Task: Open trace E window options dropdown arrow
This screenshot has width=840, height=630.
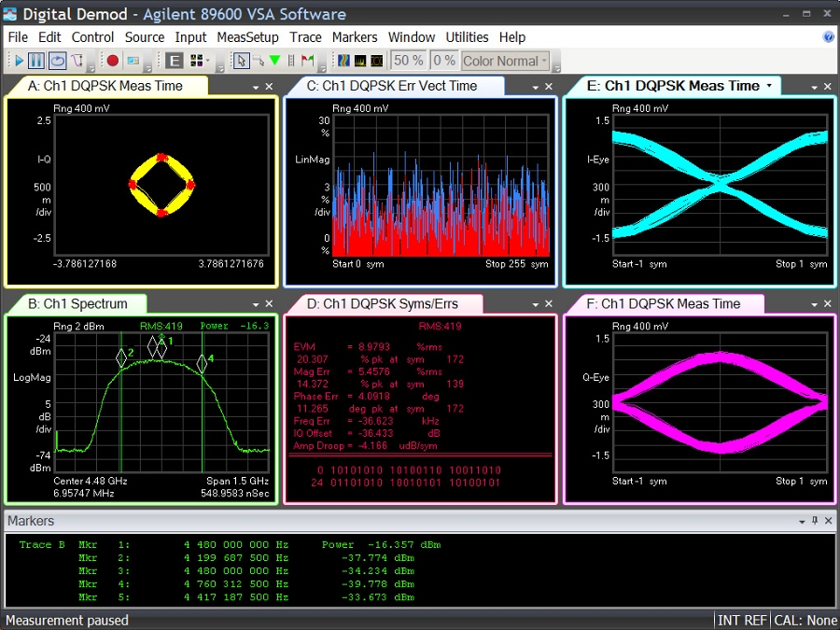Action: click(x=815, y=87)
